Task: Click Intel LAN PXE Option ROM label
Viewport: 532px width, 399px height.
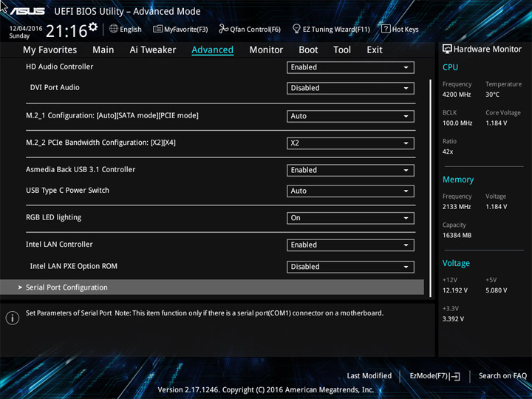Action: [74, 266]
